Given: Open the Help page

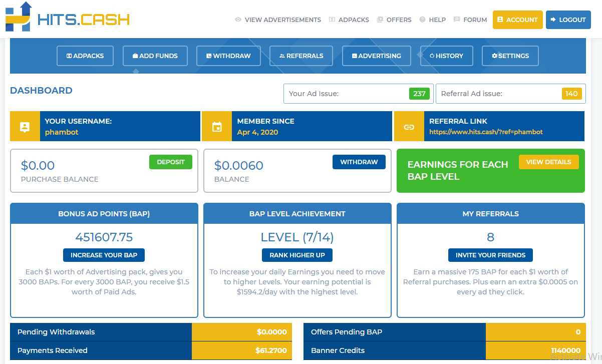Looking at the screenshot, I should click(437, 20).
